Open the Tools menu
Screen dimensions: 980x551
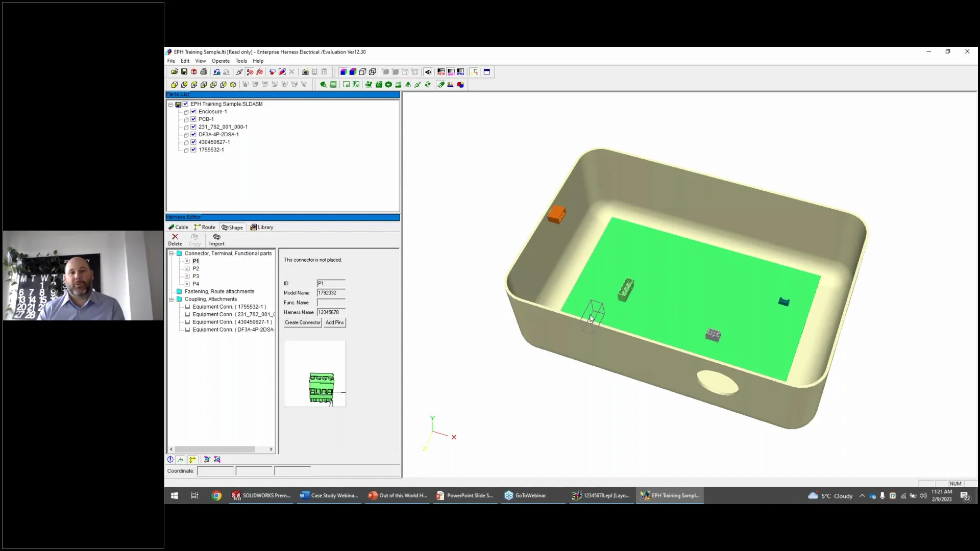[241, 61]
